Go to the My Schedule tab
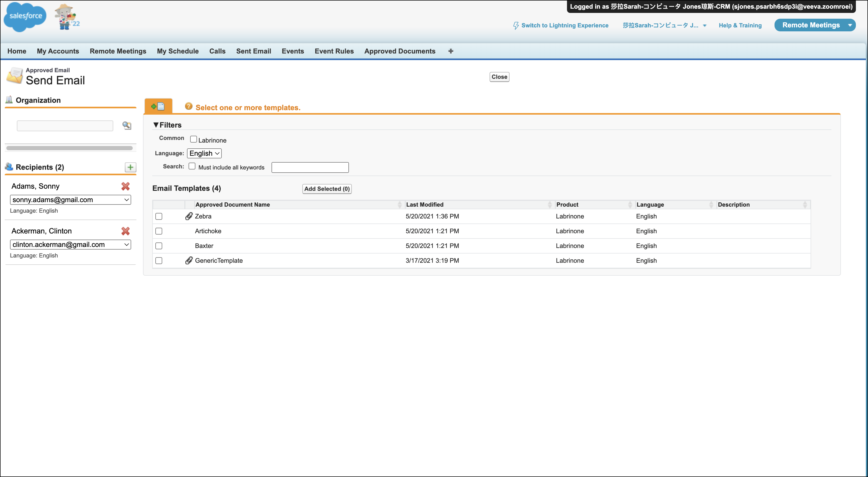The image size is (868, 477). 177,51
